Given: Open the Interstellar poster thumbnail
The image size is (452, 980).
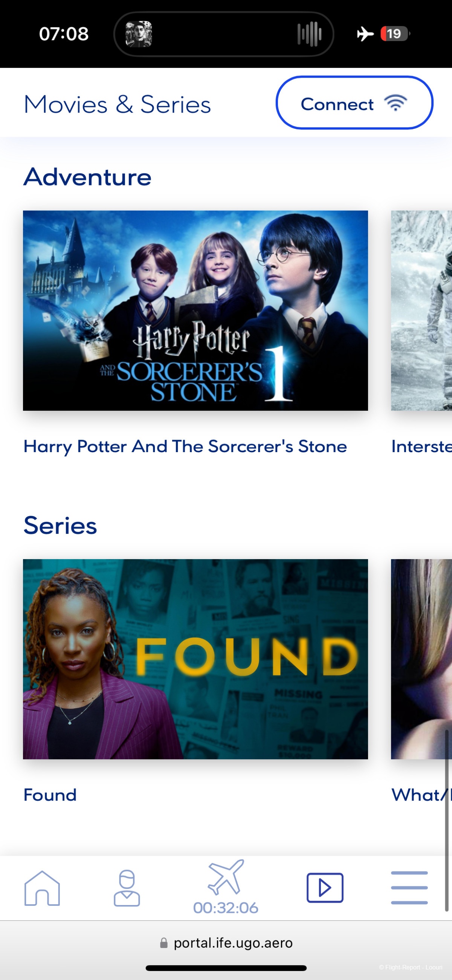Looking at the screenshot, I should point(421,310).
